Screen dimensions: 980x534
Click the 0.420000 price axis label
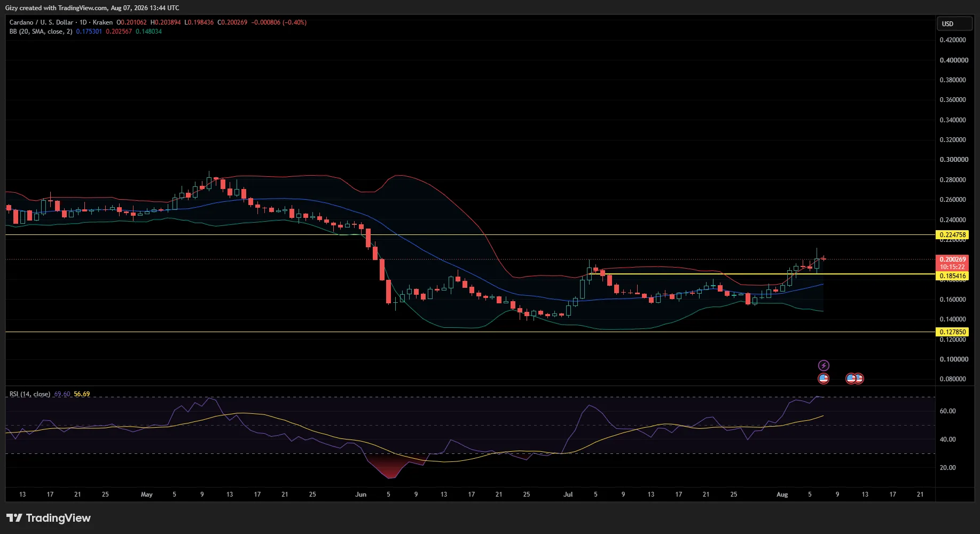click(x=953, y=40)
